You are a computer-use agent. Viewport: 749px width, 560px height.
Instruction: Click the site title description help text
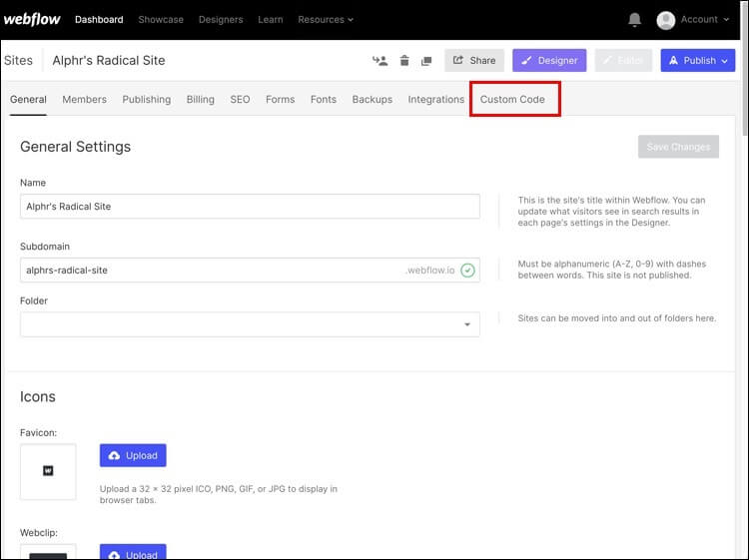pos(611,211)
